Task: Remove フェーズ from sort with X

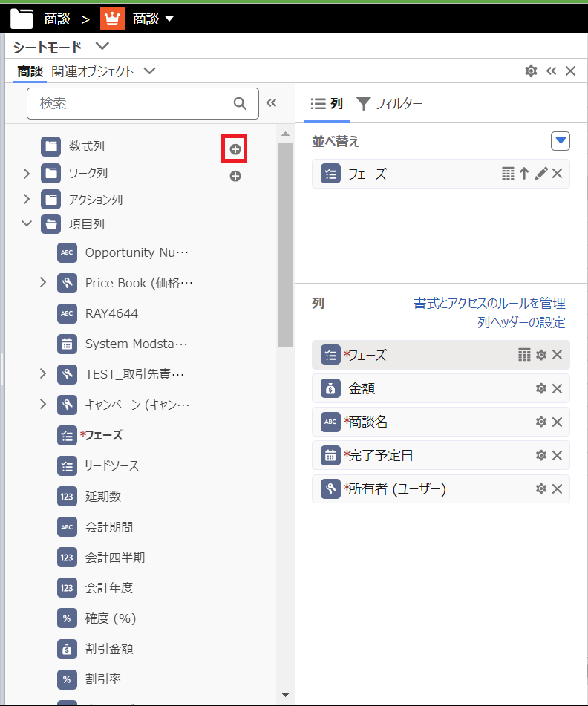Action: pyautogui.click(x=557, y=174)
